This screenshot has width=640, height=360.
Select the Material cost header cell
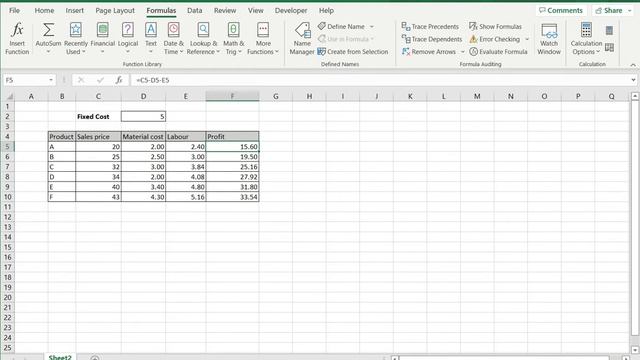(143, 136)
